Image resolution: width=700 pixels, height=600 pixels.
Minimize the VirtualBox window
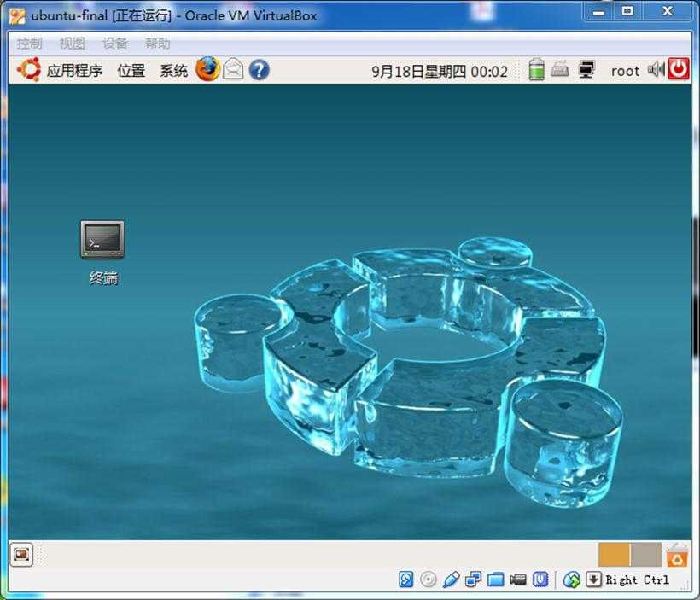[x=598, y=11]
